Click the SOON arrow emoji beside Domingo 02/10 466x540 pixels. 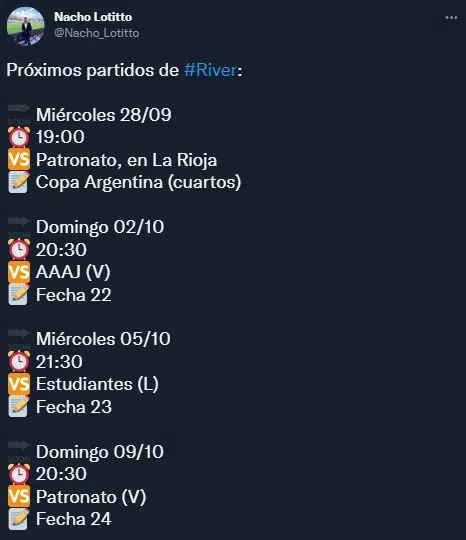pos(19,227)
